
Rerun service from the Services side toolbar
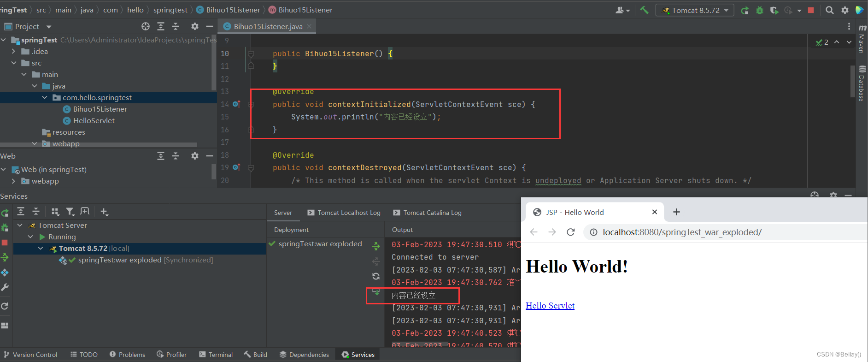tap(5, 213)
